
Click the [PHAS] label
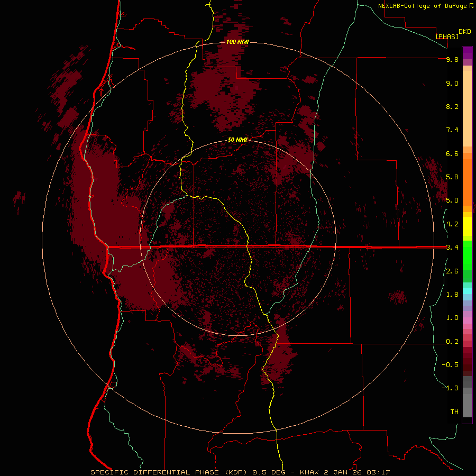[447, 36]
